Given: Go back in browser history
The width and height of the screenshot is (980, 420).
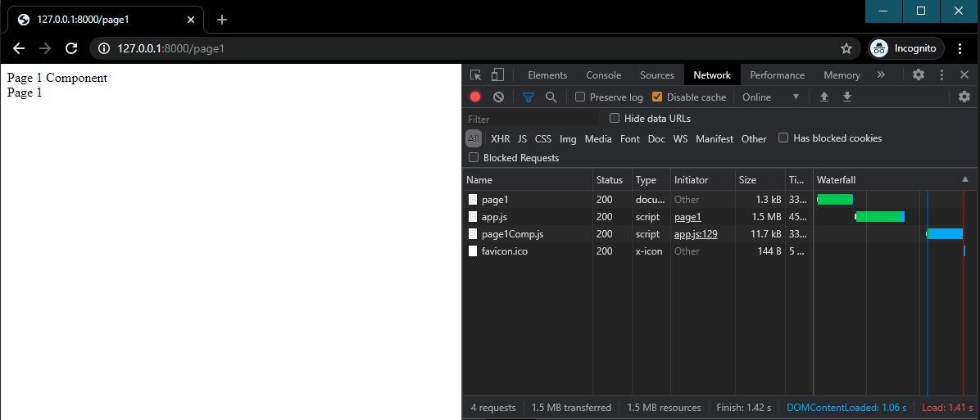Looking at the screenshot, I should tap(19, 48).
